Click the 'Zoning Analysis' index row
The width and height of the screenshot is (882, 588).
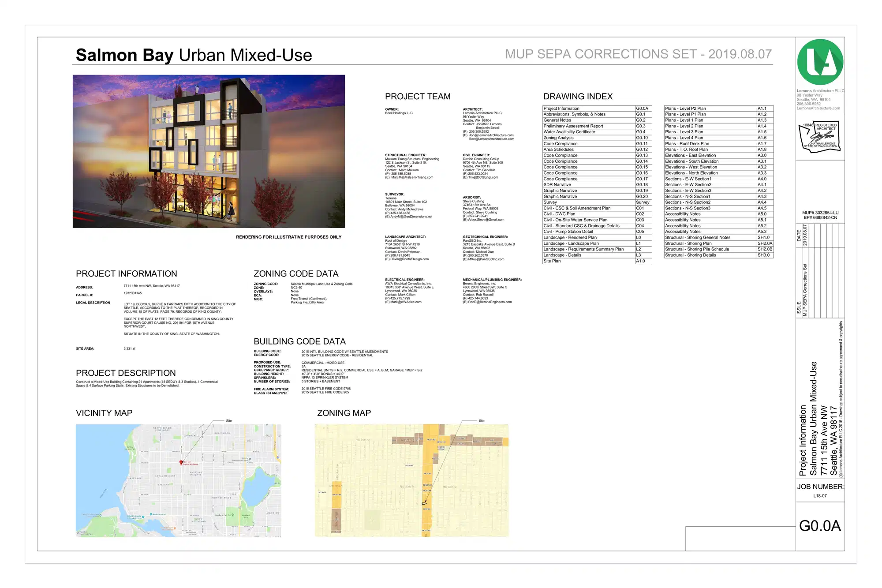[x=597, y=138]
